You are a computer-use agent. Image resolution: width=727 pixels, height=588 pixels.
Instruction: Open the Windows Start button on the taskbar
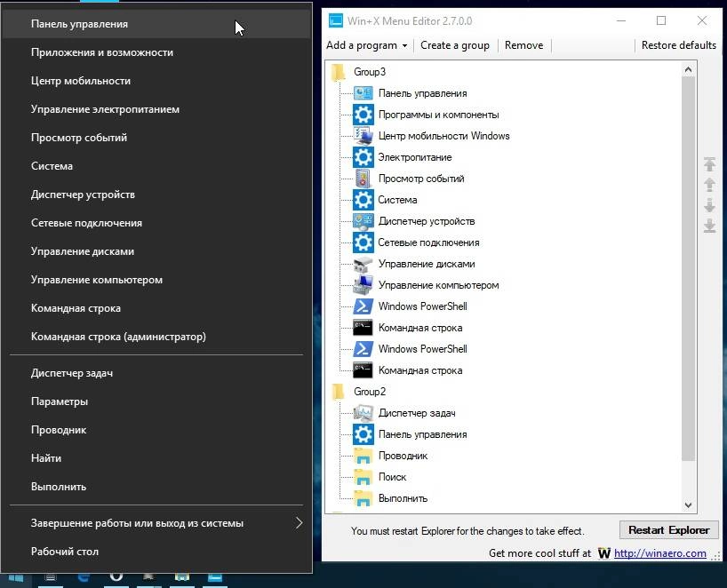[x=16, y=578]
